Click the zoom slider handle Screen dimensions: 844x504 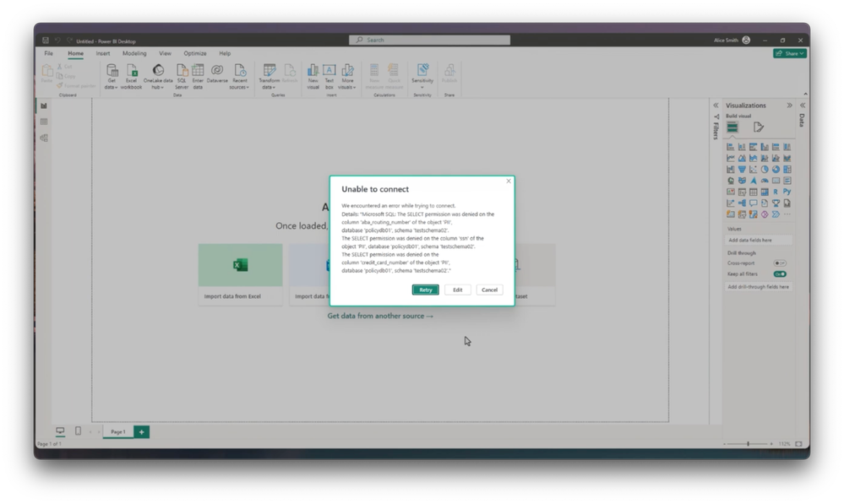[749, 444]
